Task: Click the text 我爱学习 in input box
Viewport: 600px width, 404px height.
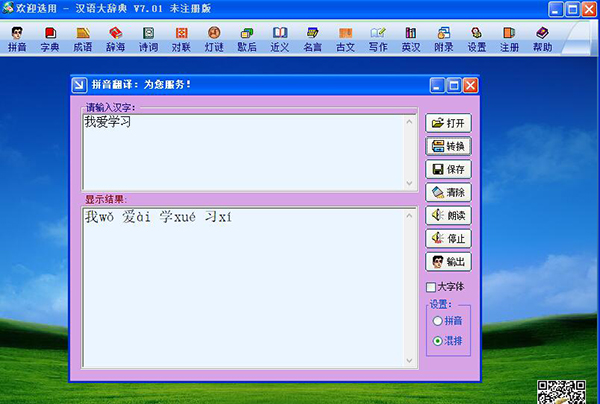Action: click(108, 122)
